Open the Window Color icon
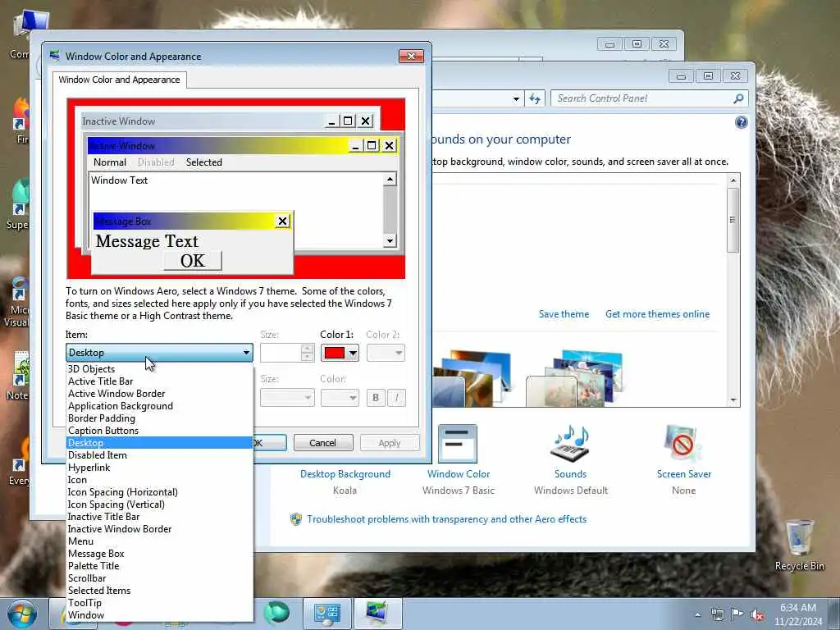Screen dimensions: 840x630 click(458, 444)
